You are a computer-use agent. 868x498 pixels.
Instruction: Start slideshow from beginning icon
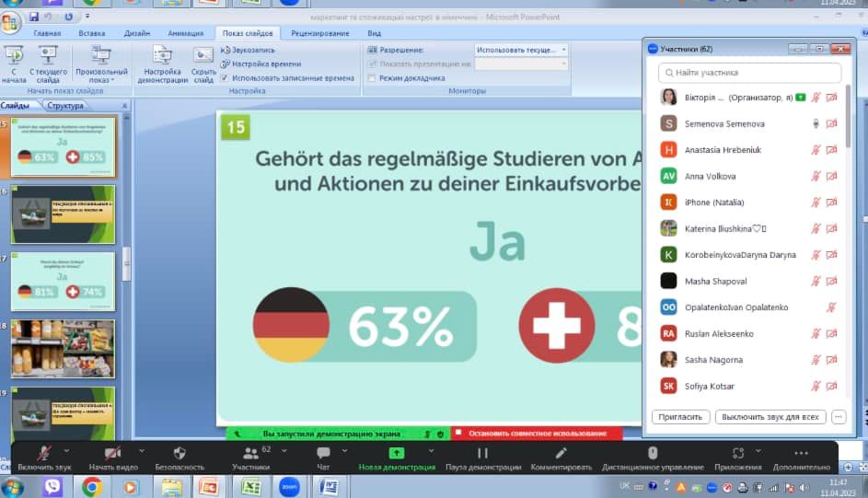coord(13,64)
